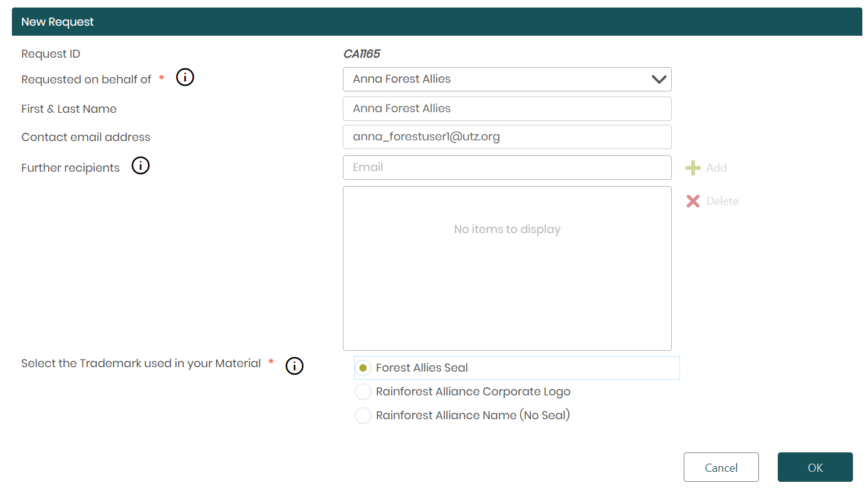Click the Requested on behalf of label

tap(86, 80)
